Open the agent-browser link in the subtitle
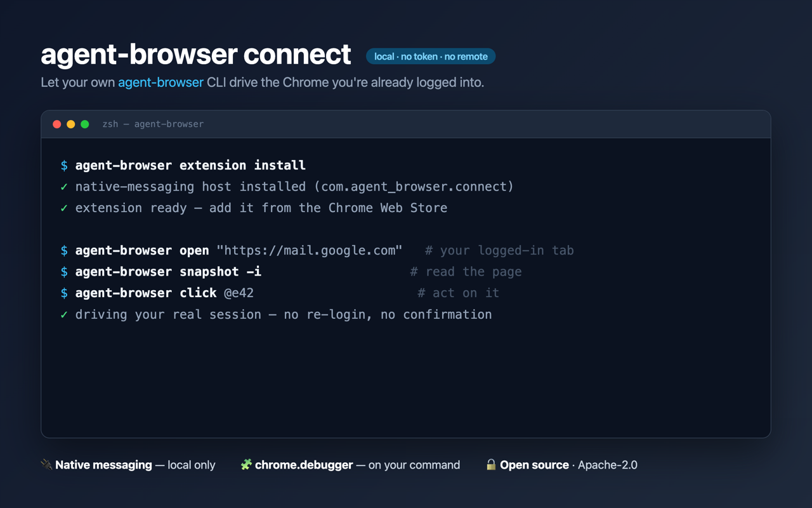This screenshot has height=508, width=812. tap(160, 83)
